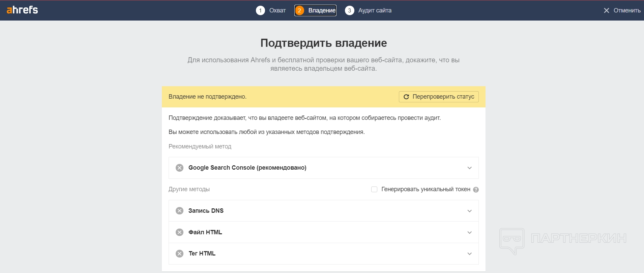Click the orange step 2 circle
This screenshot has height=273, width=644.
[299, 10]
